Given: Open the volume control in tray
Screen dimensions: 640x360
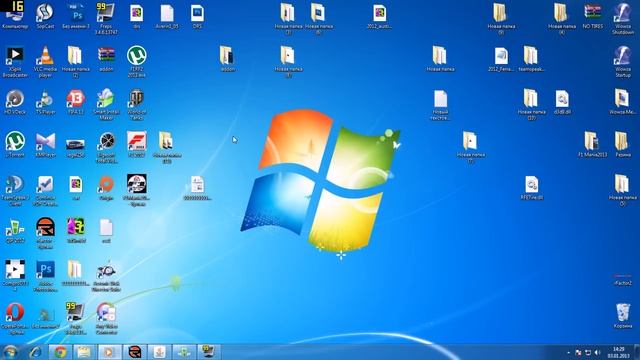Looking at the screenshot, I should 598,352.
